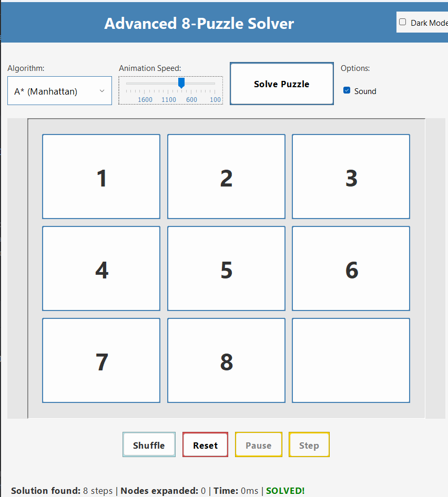The height and width of the screenshot is (497, 448).
Task: Click the 1600 speed label on slider
Action: pos(145,99)
